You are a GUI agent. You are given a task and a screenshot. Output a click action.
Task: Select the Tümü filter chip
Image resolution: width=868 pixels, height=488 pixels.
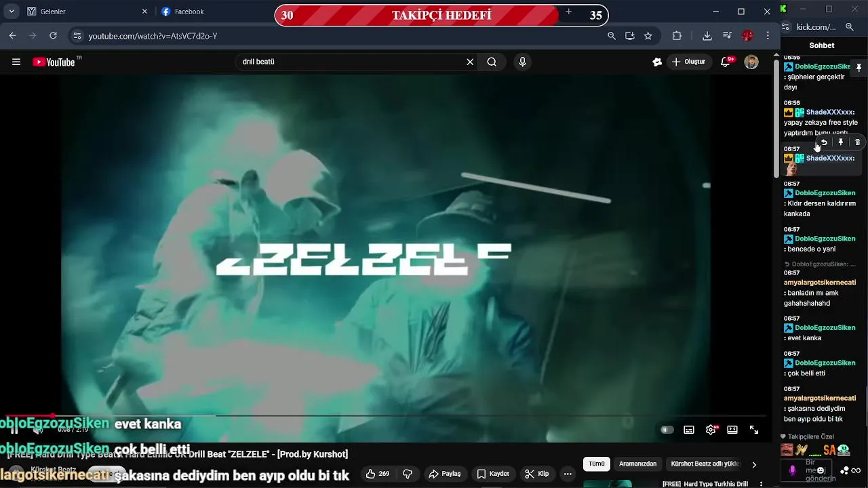pos(597,464)
